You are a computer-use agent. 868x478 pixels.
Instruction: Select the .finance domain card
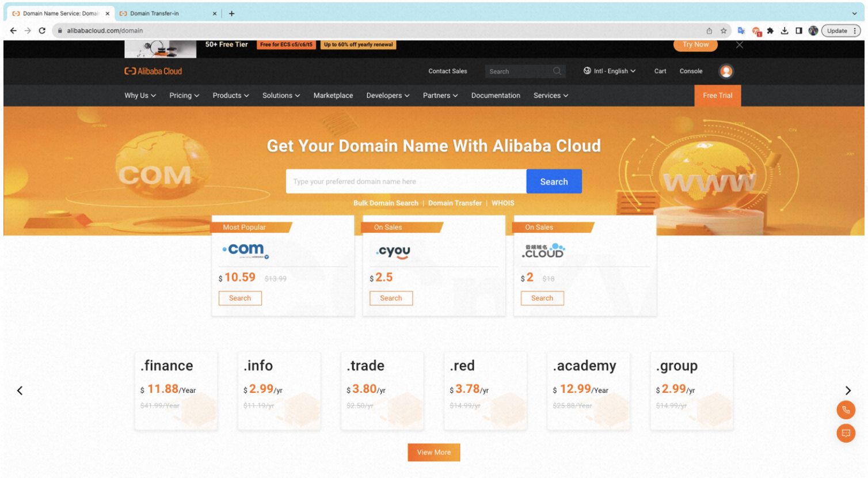coord(176,390)
